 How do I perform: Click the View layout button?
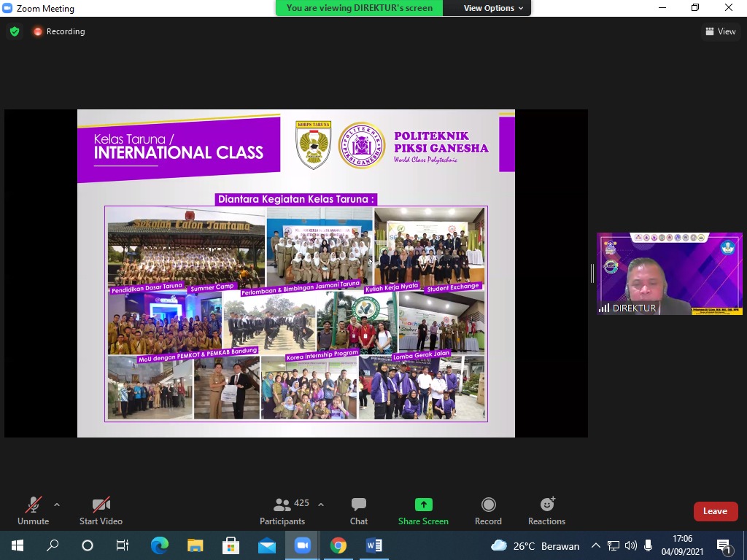coord(720,31)
